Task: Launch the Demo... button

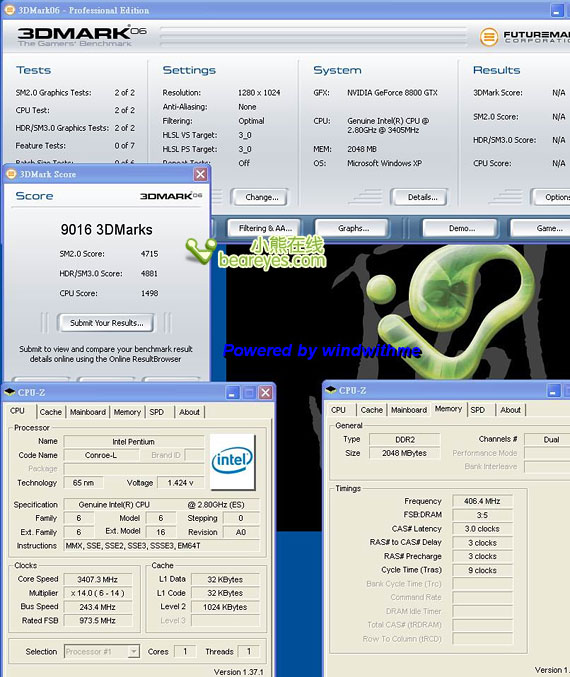Action: pos(461,228)
